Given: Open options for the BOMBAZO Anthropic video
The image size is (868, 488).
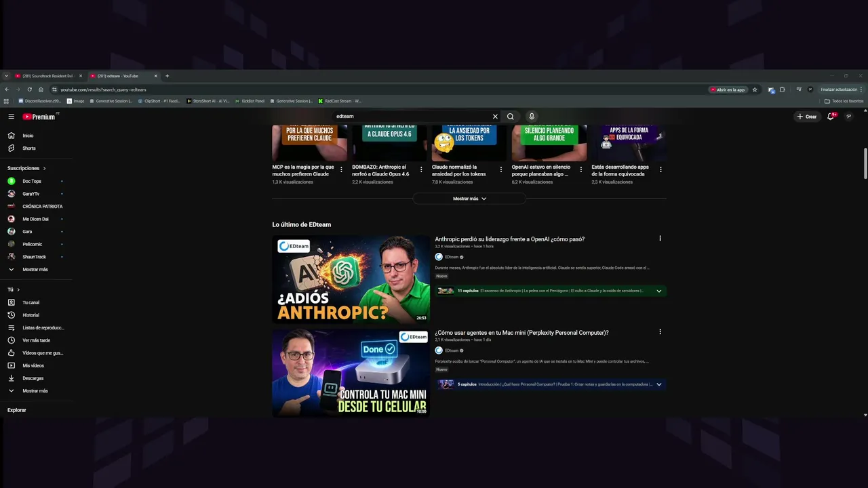Looking at the screenshot, I should (x=421, y=169).
